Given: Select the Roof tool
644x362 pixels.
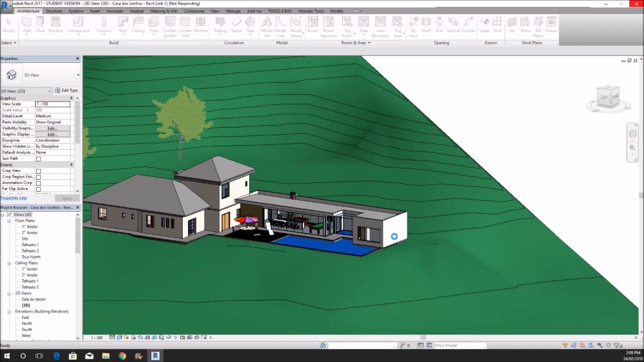Looking at the screenshot, I should [x=123, y=25].
